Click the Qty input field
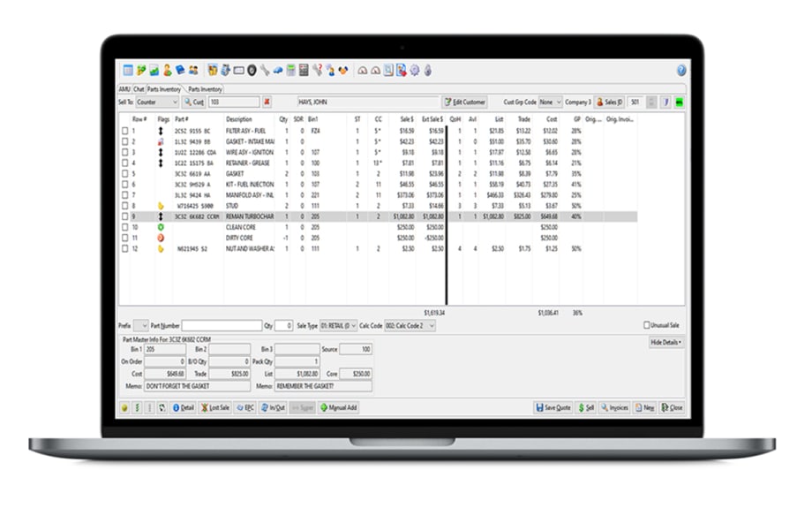This screenshot has width=812, height=508. click(x=283, y=325)
